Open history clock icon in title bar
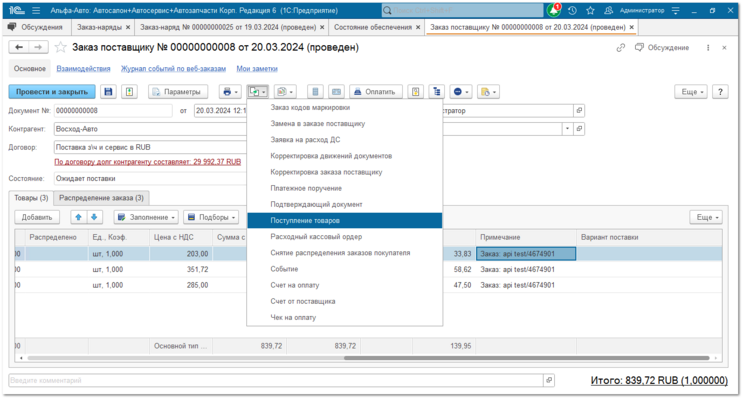The width and height of the screenshot is (743, 399). click(x=572, y=10)
